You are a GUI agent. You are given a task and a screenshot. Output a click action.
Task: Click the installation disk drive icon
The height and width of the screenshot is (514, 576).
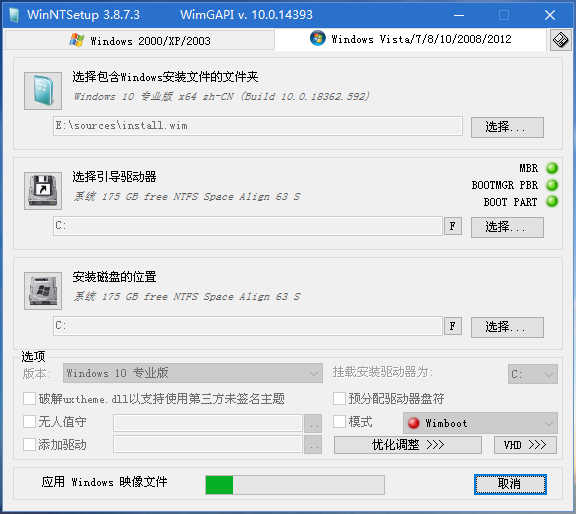click(43, 291)
